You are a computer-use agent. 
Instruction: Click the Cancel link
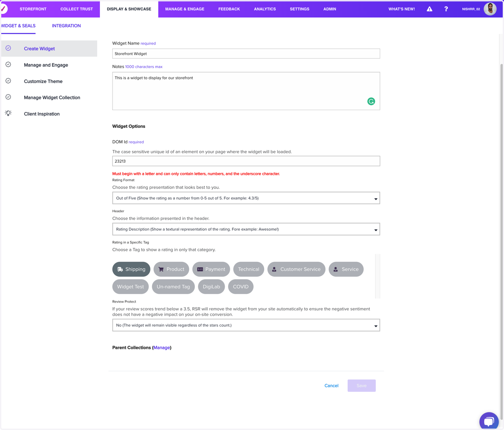point(331,385)
